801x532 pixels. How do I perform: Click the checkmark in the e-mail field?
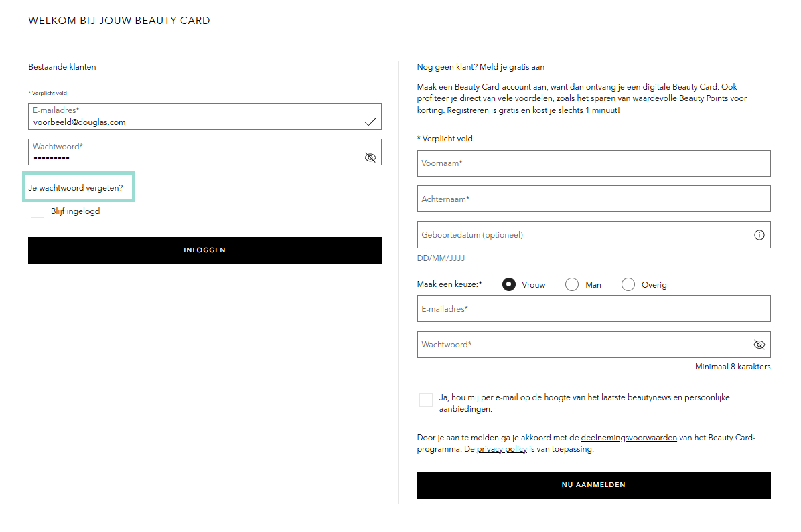[x=370, y=121]
